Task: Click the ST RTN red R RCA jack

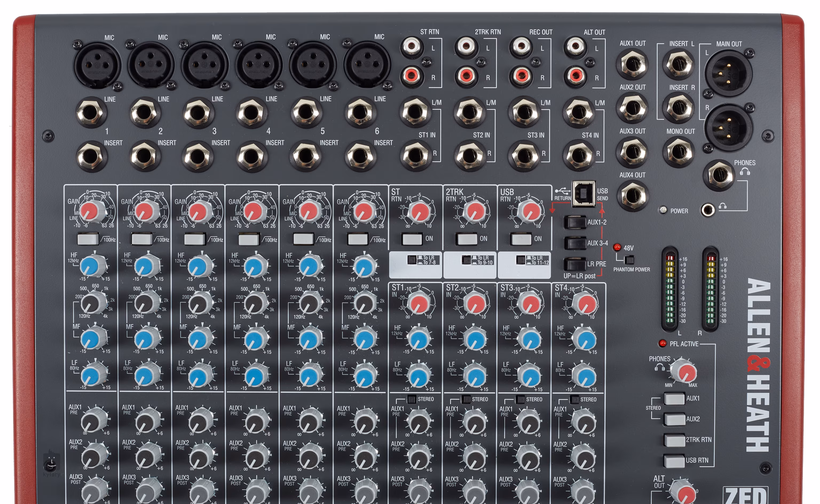Action: click(x=412, y=76)
